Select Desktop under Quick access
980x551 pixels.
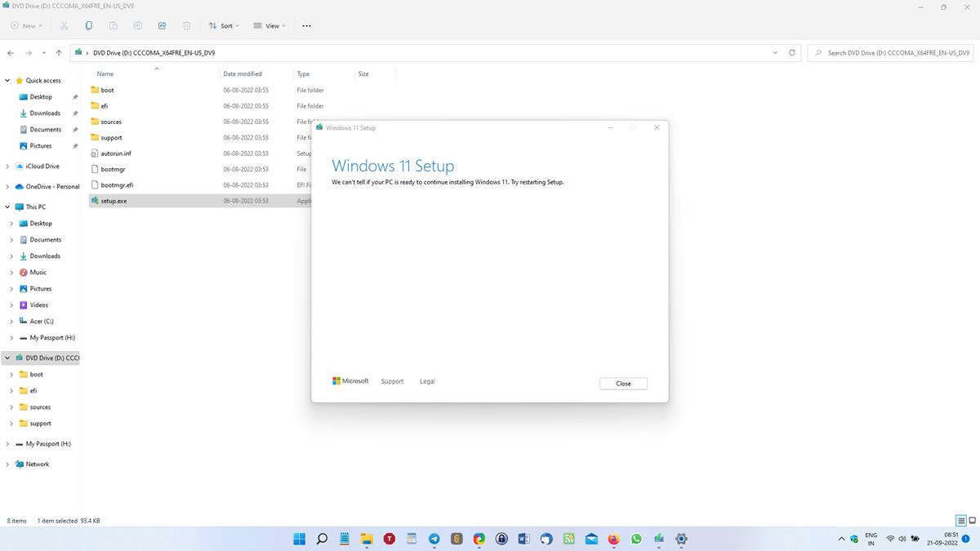coord(41,97)
